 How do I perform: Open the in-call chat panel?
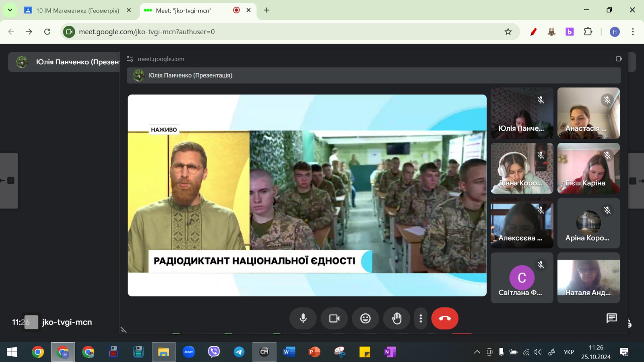611,319
